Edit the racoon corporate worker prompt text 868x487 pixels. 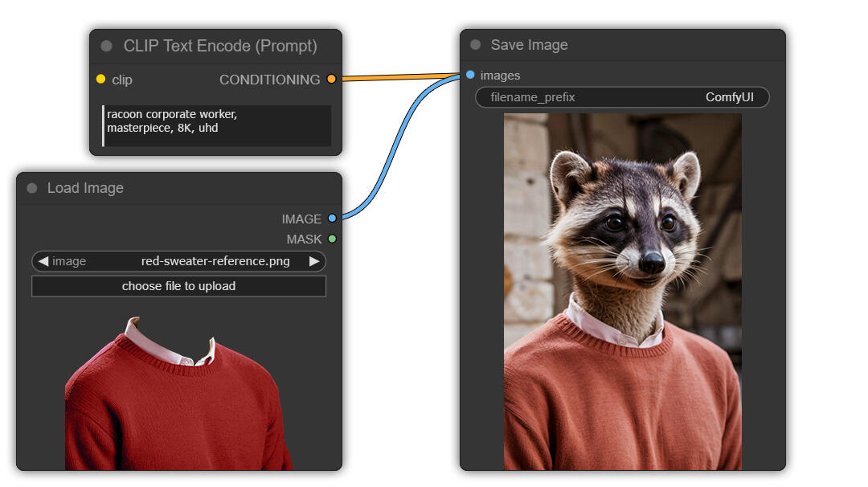(217, 125)
